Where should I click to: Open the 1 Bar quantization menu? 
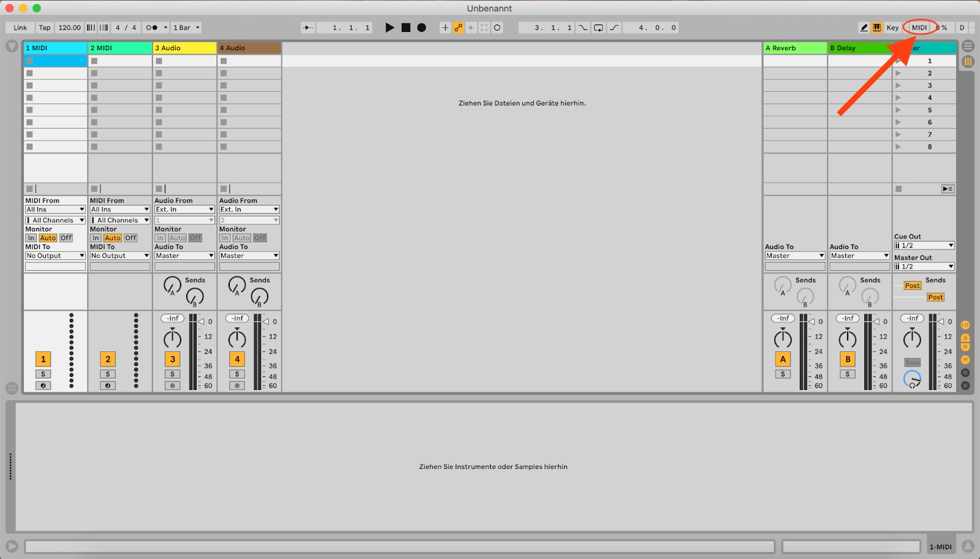(186, 28)
